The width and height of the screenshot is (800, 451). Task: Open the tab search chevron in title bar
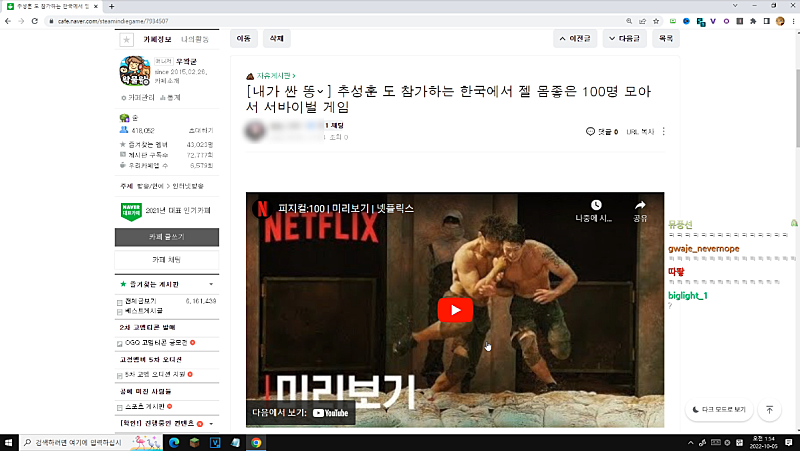pos(735,6)
